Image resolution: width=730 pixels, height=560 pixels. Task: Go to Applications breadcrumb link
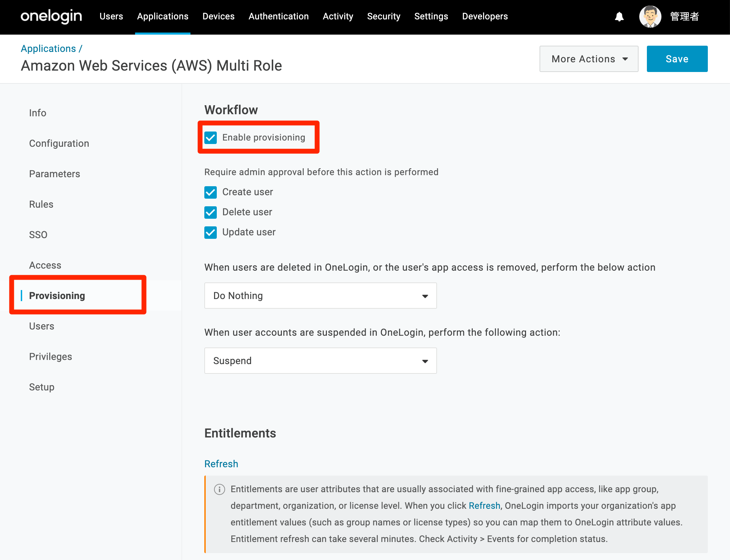click(48, 48)
